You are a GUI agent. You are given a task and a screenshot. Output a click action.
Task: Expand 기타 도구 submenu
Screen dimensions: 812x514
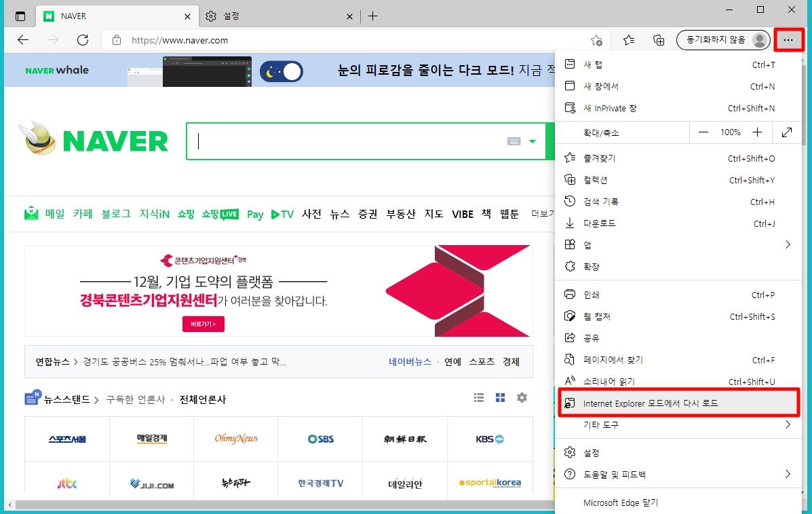[x=678, y=425]
